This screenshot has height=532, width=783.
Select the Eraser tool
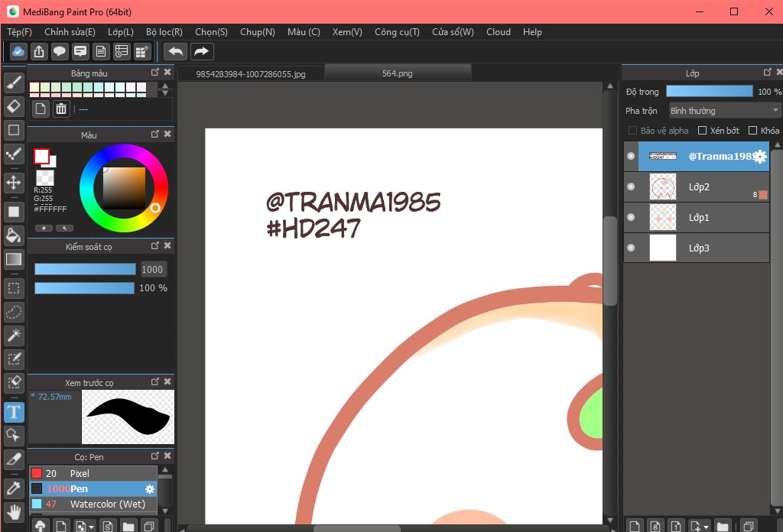coord(14,105)
